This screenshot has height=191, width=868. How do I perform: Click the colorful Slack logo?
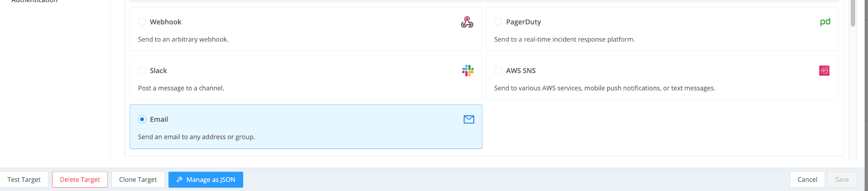coord(467,70)
